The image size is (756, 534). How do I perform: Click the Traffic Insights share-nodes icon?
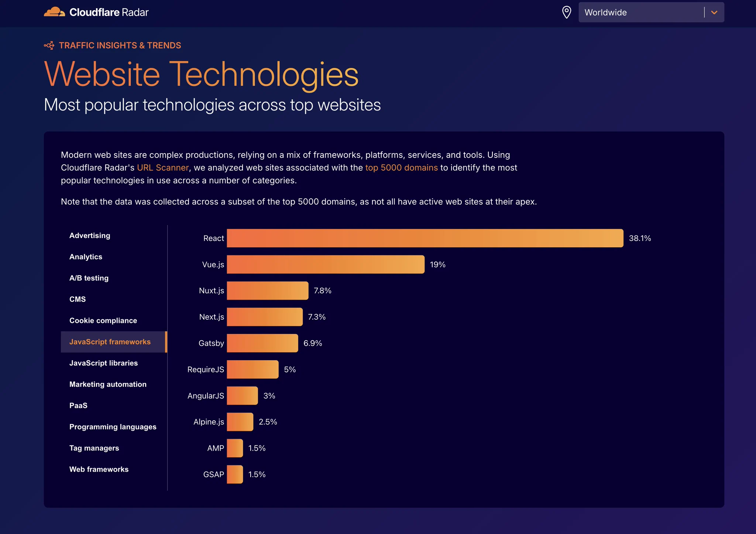tap(49, 45)
